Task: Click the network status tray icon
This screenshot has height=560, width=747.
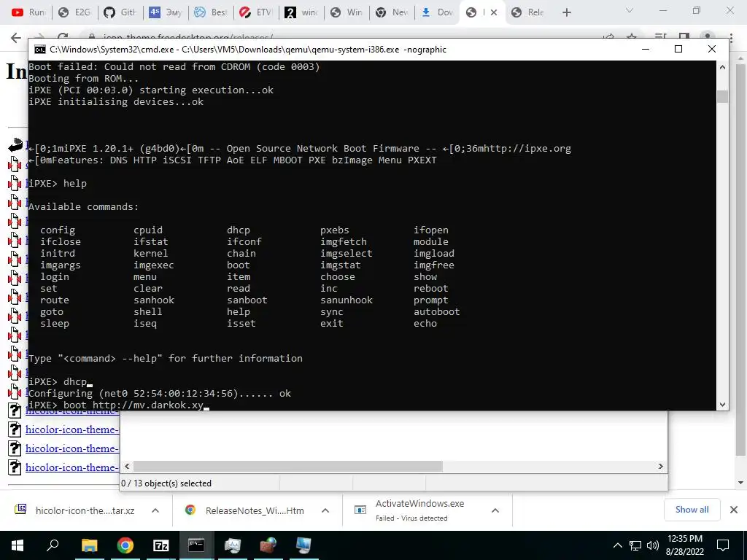Action: tap(635, 545)
